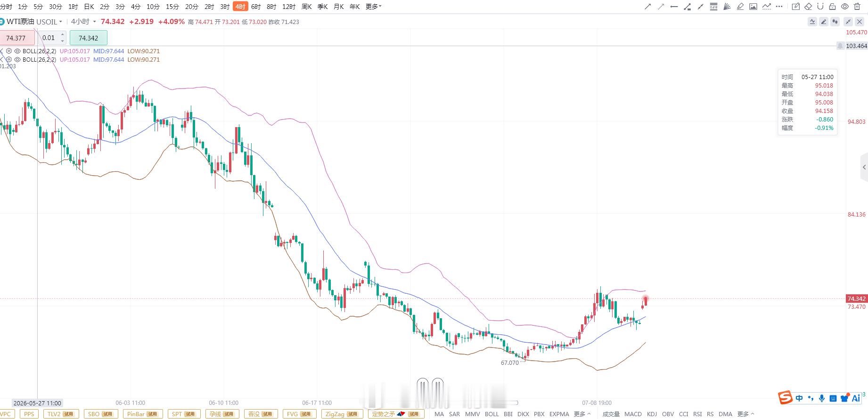Screen dimensions: 868x419
Task: Expand 更多 main chart indicators list
Action: pos(582,414)
